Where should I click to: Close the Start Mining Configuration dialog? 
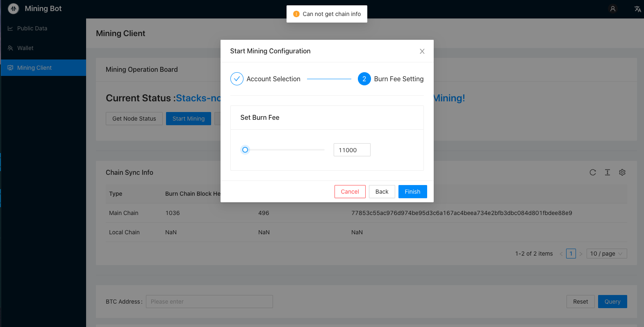click(x=422, y=51)
